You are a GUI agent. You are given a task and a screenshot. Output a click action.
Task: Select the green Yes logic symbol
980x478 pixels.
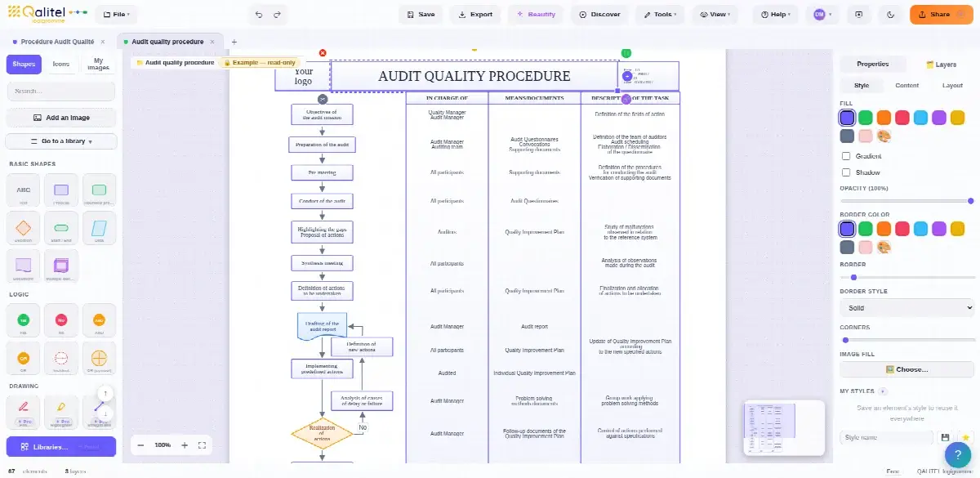pyautogui.click(x=24, y=320)
